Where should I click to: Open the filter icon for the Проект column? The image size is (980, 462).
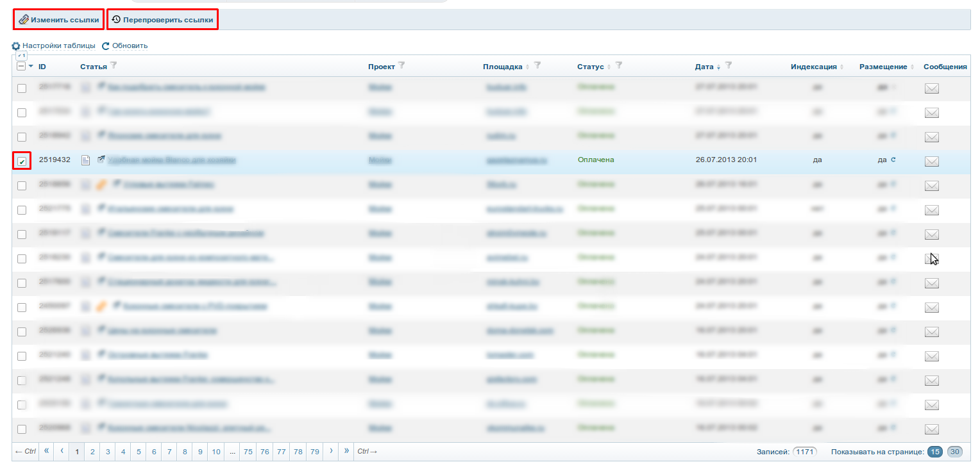401,66
